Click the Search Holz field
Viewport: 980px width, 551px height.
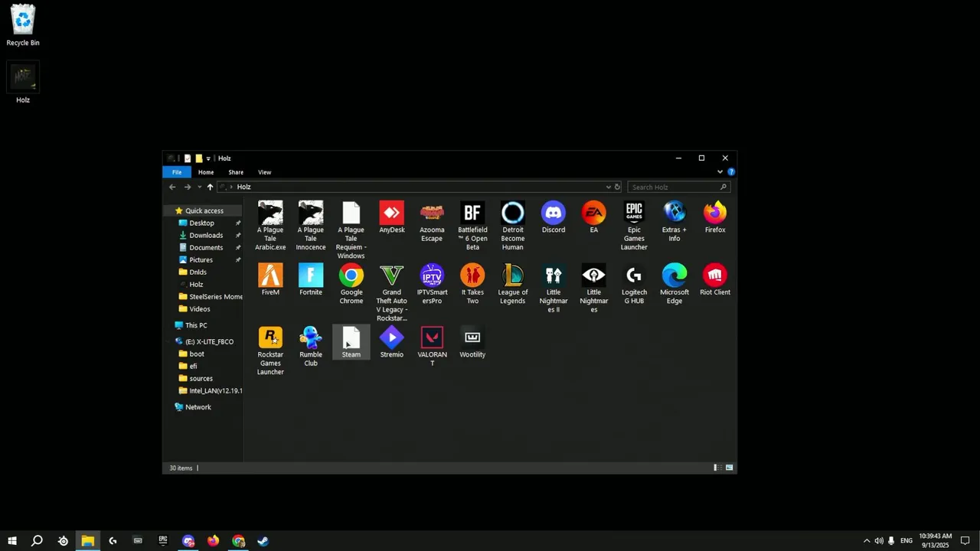point(678,187)
